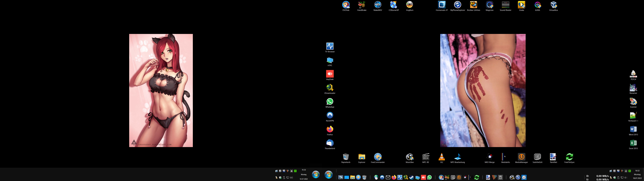Open the HTPC desktop shortcut
The height and width of the screenshot is (181, 644).
point(330,61)
